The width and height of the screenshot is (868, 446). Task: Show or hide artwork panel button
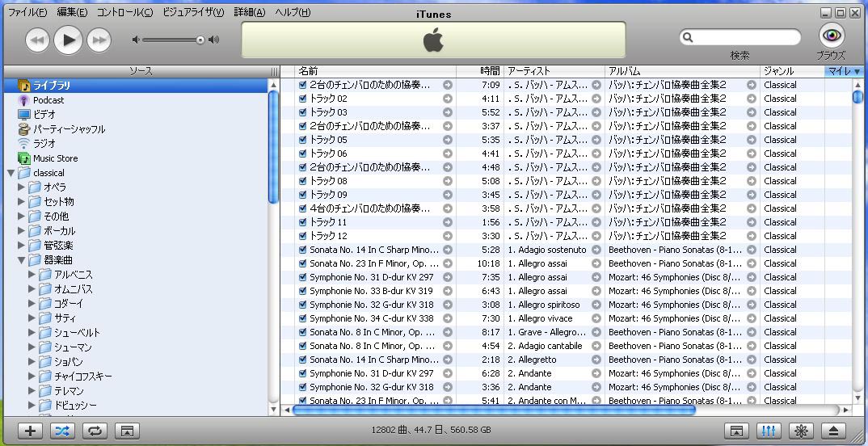click(128, 431)
